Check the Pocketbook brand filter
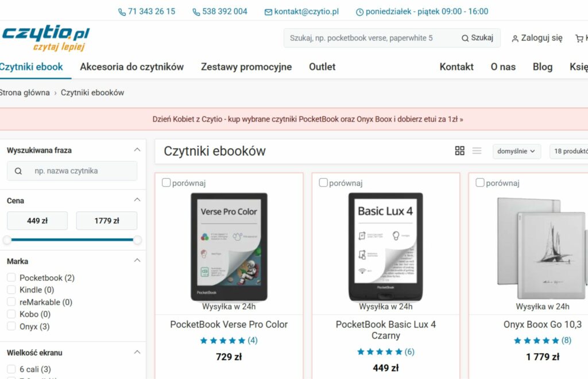This screenshot has height=379, width=588. point(11,277)
